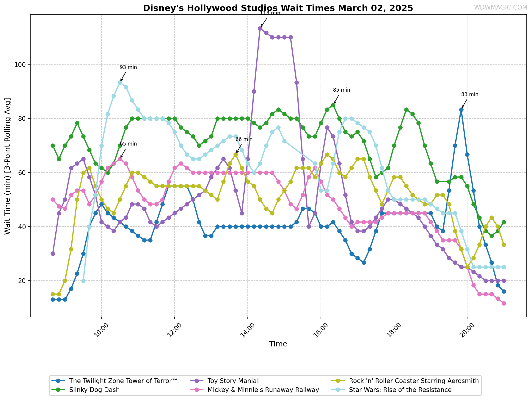This screenshot has height=400, width=532.
Task: Click the Runaway Railway 65 min peak point
Action: [x=120, y=159]
